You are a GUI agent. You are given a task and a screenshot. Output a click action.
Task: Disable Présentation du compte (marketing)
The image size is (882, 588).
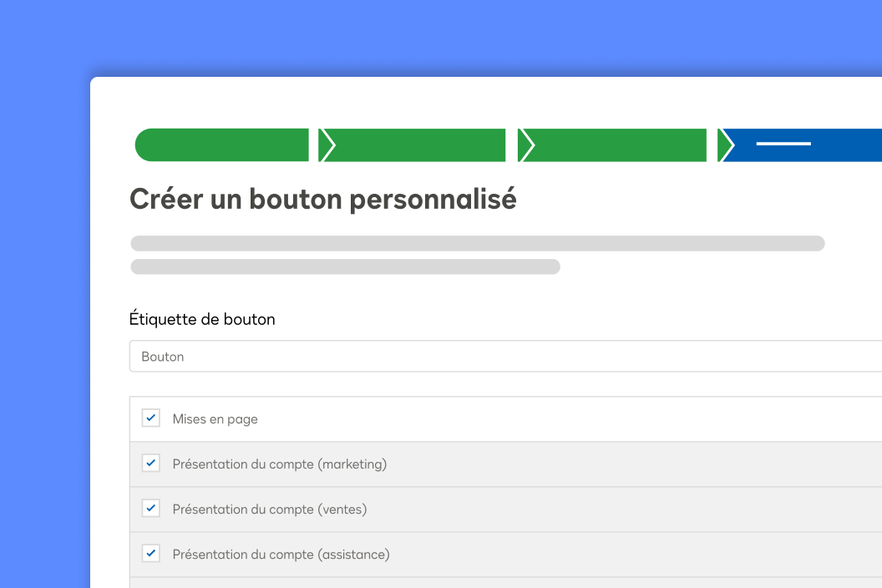pos(150,463)
